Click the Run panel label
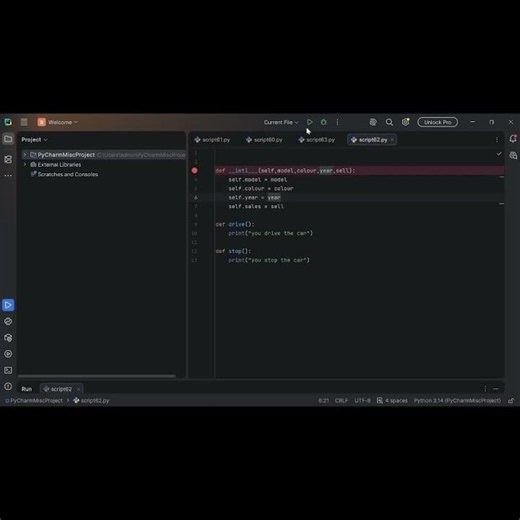This screenshot has height=520, width=520. (x=27, y=389)
